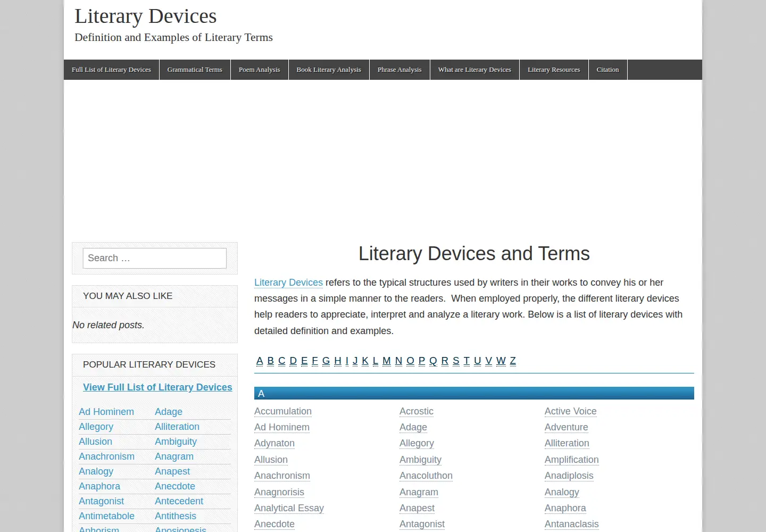Open the View Full List of Literary Devices link

[x=157, y=387]
